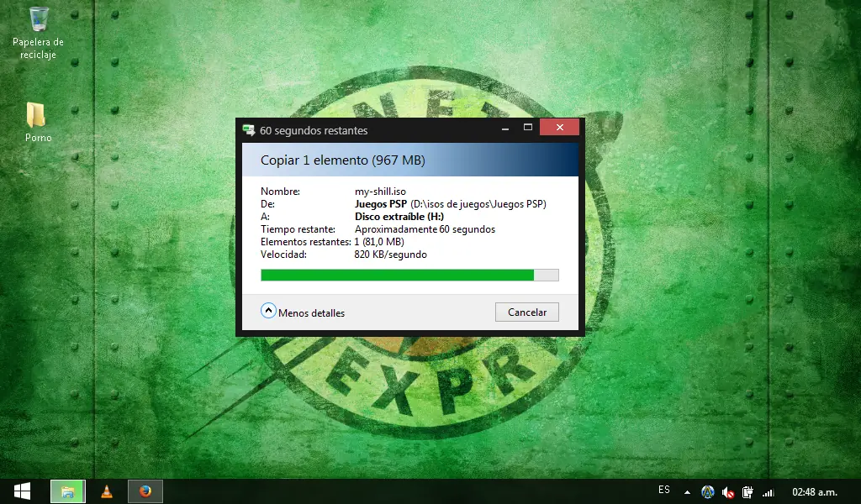Viewport: 861px width, 504px height.
Task: Open the blue round tray application icon
Action: 708,492
